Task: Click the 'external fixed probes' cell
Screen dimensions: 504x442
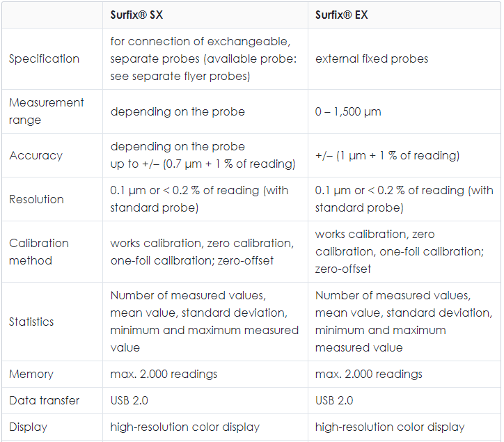Action: [372, 59]
